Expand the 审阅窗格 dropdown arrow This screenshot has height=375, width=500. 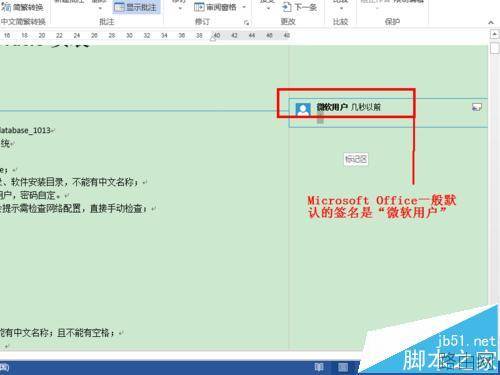click(x=244, y=7)
